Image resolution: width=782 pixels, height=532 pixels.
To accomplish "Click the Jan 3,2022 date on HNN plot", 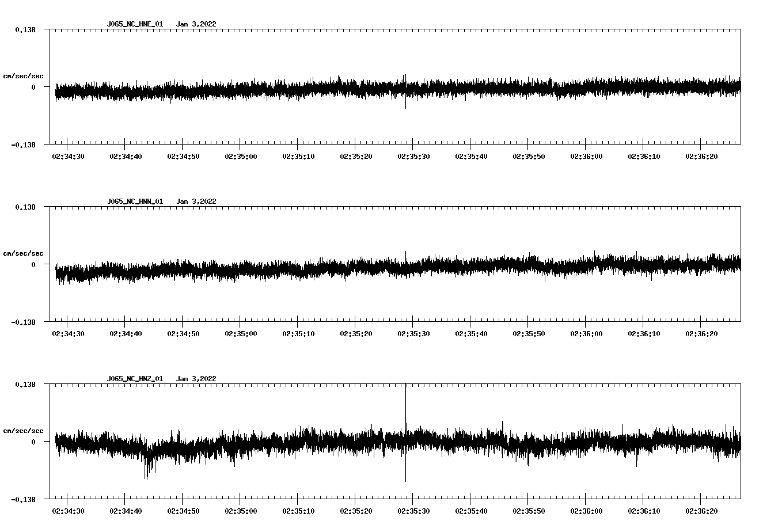I will 196,202.
